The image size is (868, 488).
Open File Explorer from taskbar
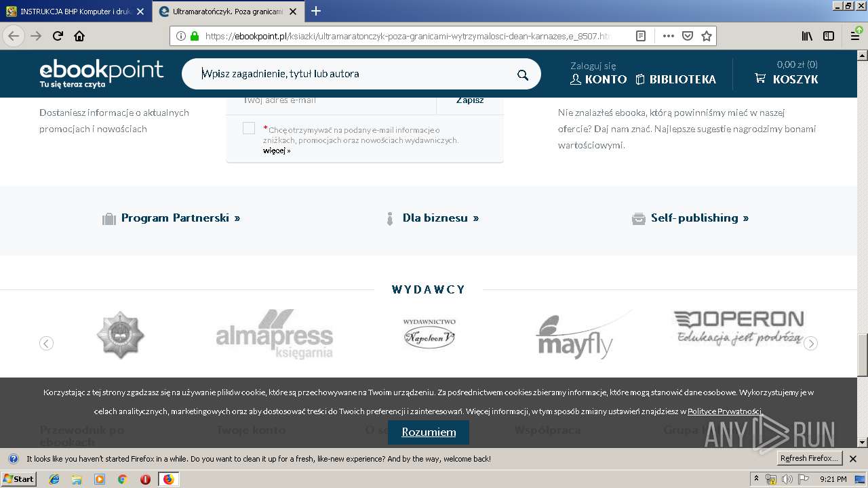[x=77, y=479]
